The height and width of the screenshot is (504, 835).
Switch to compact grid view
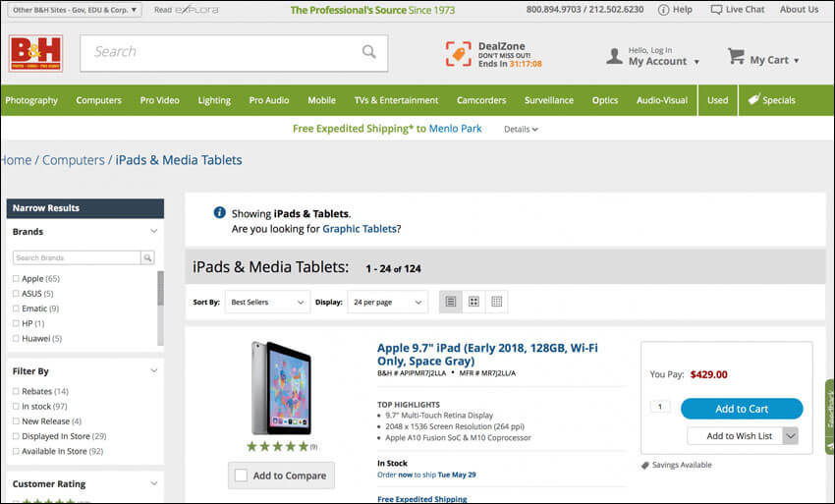click(x=497, y=302)
